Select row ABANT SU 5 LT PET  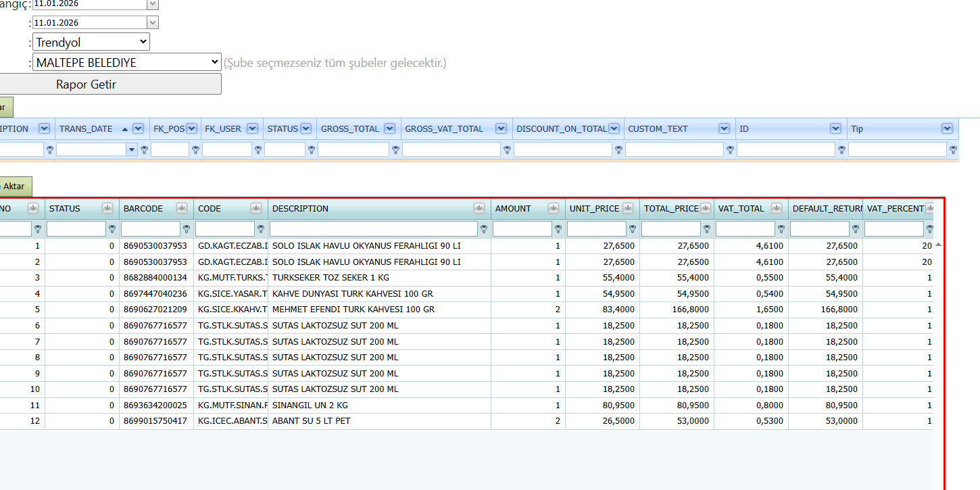pos(466,421)
